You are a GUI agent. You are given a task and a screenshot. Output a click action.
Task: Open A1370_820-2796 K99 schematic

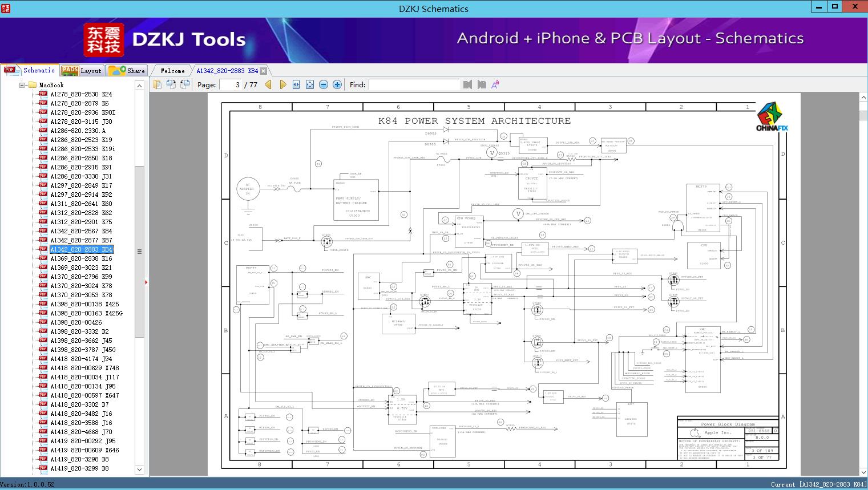click(81, 277)
